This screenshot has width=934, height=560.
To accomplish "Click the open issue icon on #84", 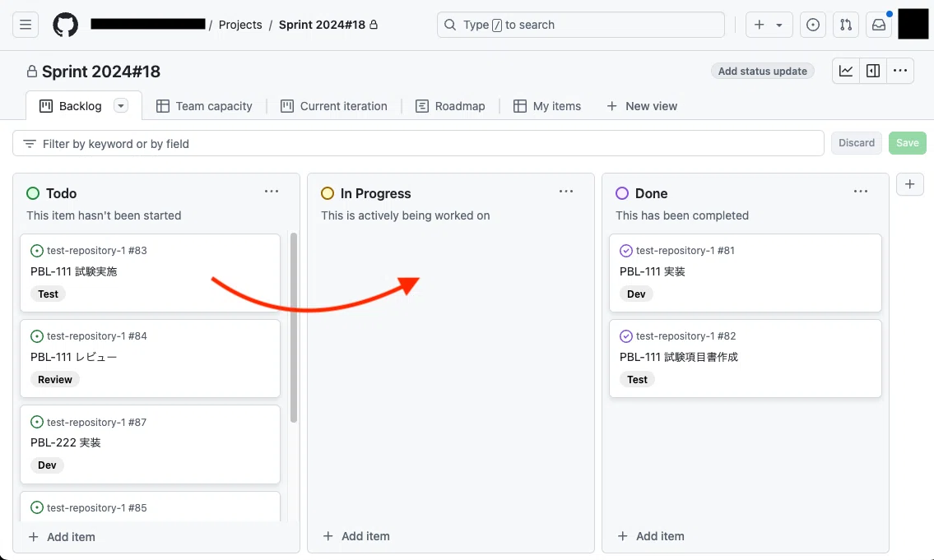I will [x=37, y=336].
